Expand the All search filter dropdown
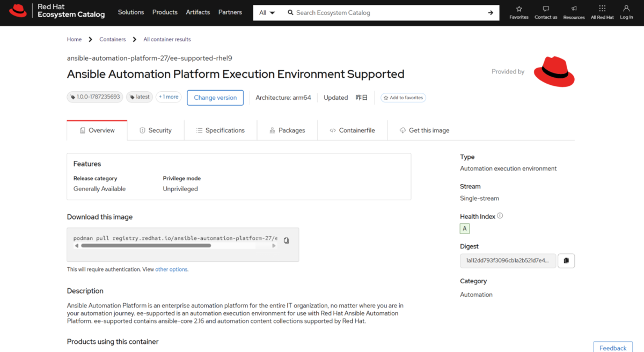 click(267, 13)
